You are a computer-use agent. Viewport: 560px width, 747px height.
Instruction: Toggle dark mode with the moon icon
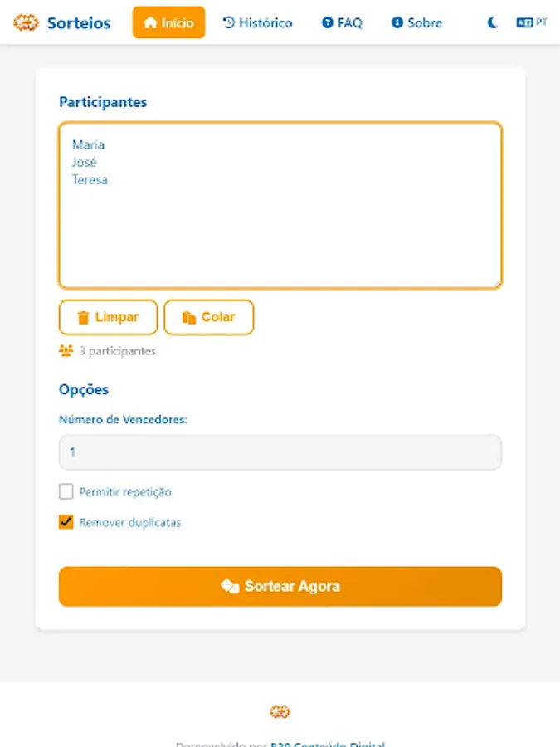[491, 22]
